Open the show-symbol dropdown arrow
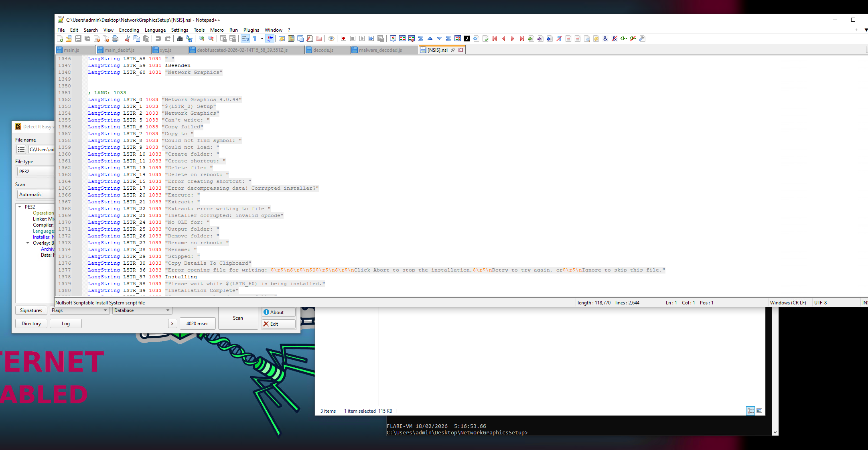This screenshot has height=450, width=868. pos(262,39)
